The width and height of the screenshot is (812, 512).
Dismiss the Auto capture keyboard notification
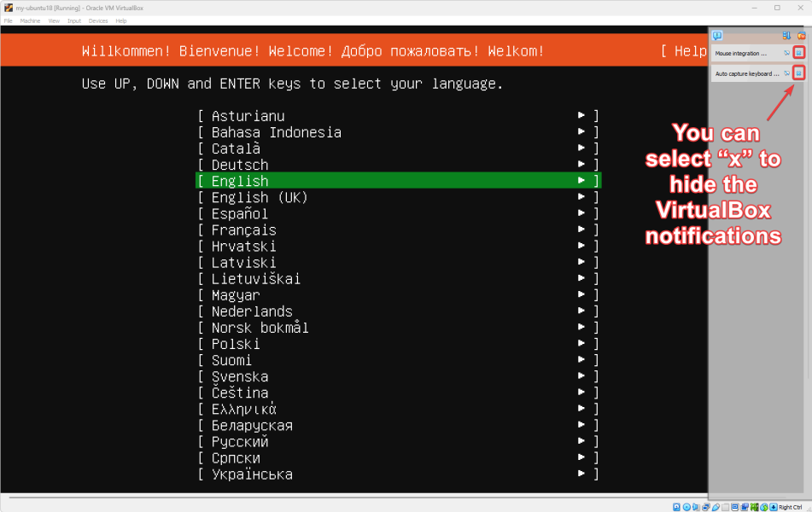pyautogui.click(x=799, y=73)
